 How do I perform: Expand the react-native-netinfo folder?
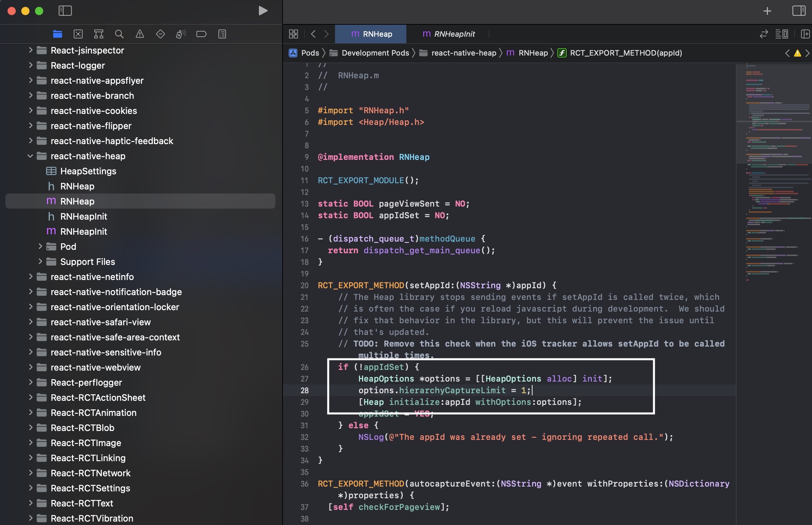click(31, 277)
